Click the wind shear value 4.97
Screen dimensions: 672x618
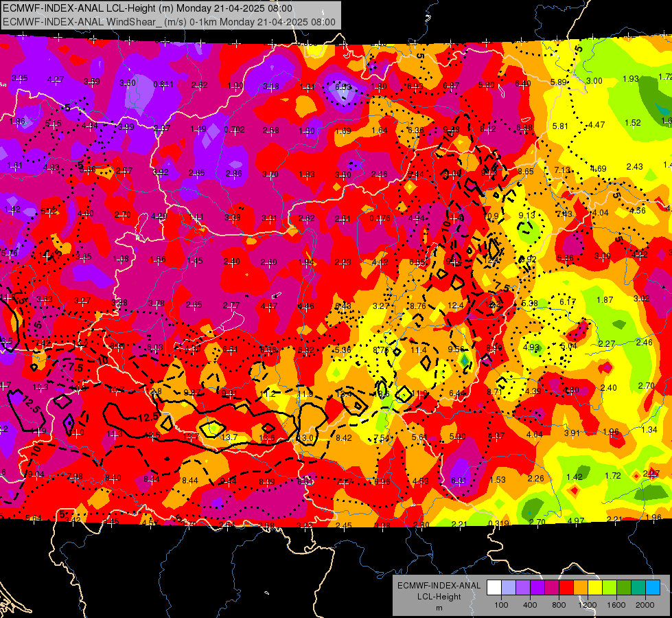(576, 520)
